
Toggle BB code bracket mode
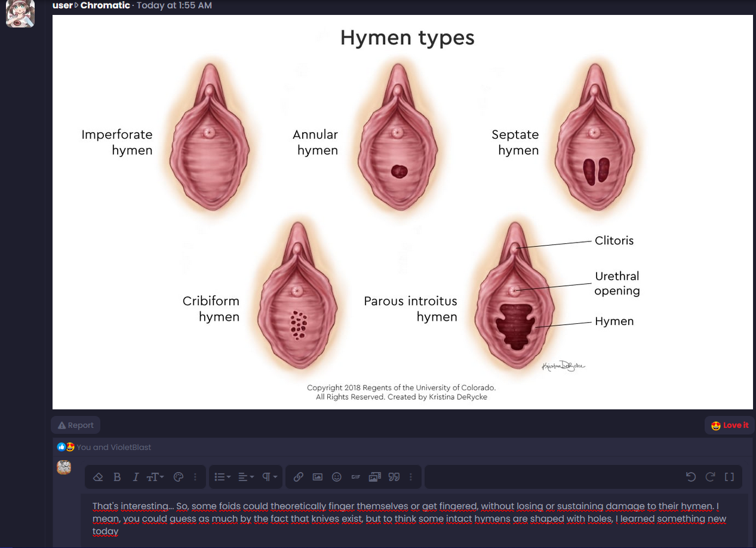pyautogui.click(x=729, y=477)
